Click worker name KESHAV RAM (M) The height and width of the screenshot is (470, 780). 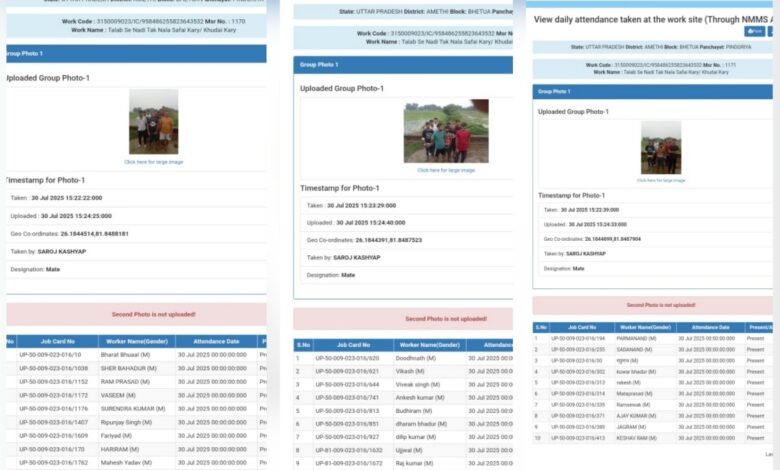[637, 438]
